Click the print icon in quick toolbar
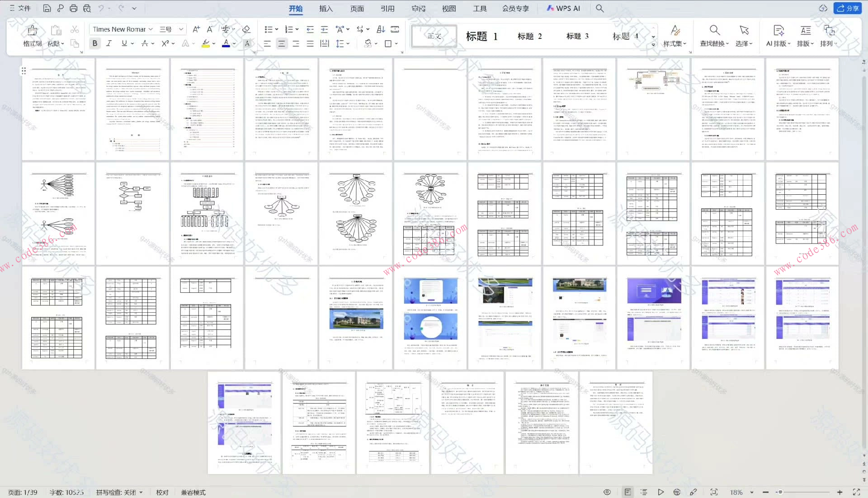 pyautogui.click(x=73, y=8)
